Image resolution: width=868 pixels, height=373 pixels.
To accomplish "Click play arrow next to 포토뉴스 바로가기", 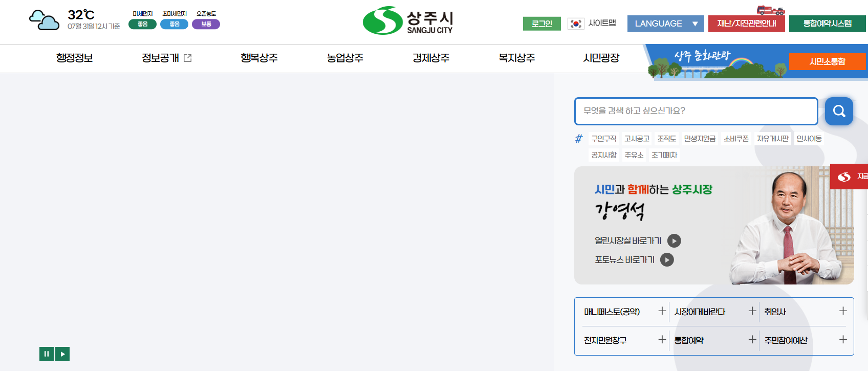I will coord(667,260).
